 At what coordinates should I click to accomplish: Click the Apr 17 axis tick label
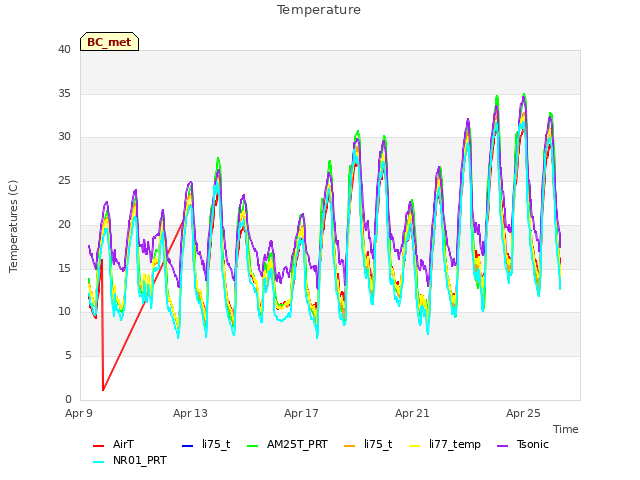301,413
